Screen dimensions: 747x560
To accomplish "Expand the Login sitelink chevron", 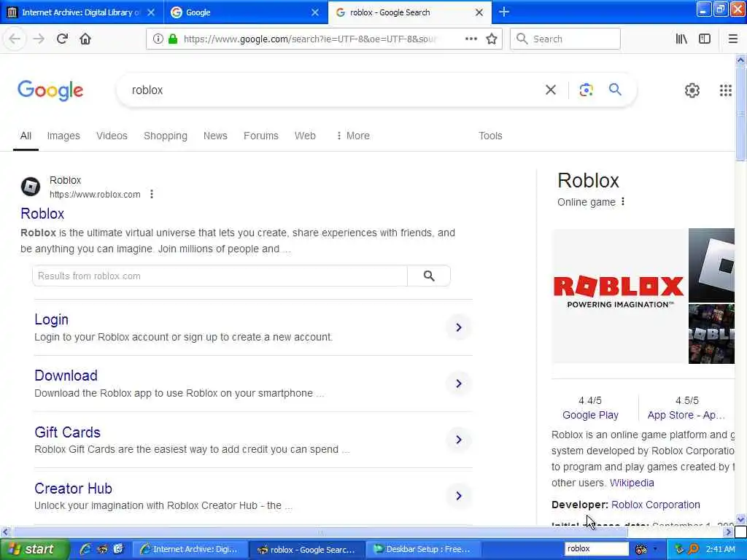I will (458, 327).
